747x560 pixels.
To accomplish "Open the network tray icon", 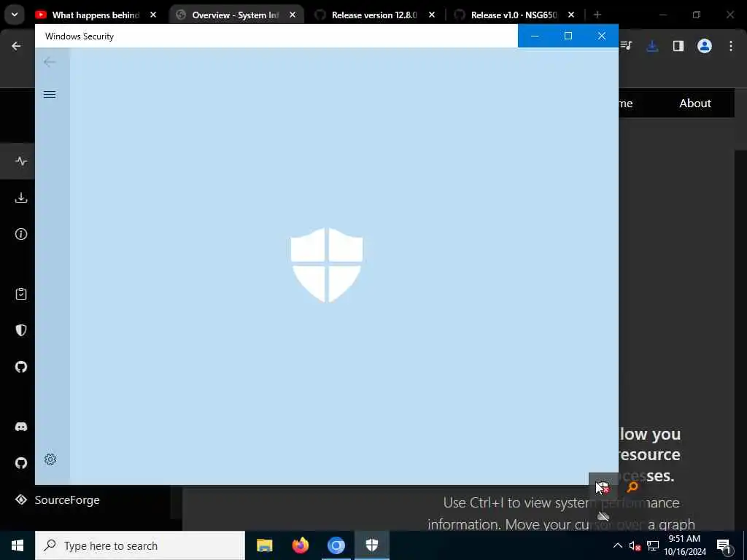I will 653,545.
